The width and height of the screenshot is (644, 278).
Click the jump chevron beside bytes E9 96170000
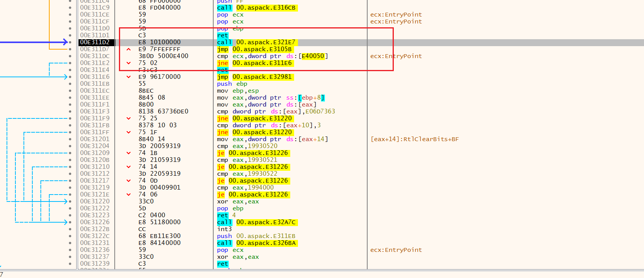coord(129,77)
